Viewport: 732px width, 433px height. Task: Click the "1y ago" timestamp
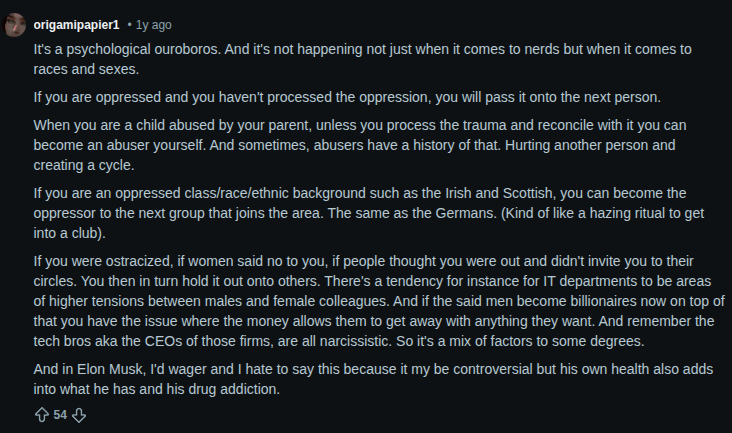coord(151,24)
